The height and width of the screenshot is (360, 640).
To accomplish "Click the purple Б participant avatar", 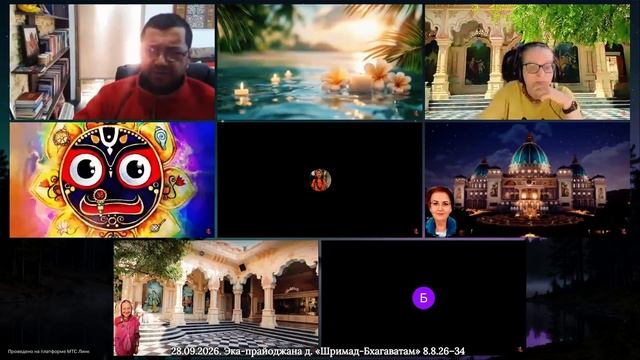I will point(423,298).
